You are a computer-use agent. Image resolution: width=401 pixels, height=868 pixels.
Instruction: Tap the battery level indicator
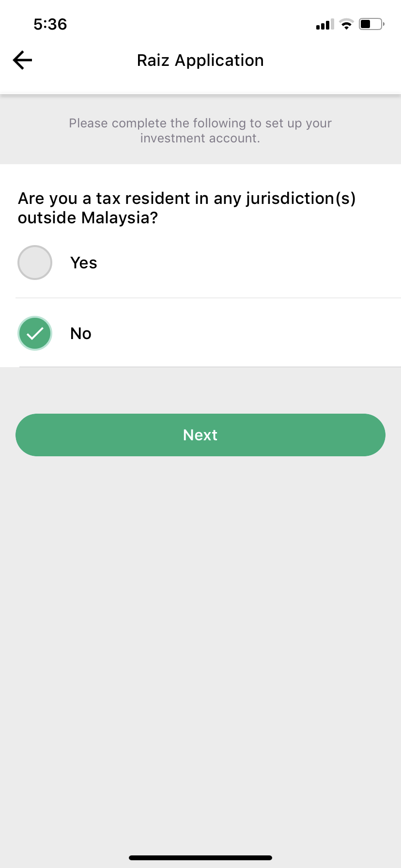tap(371, 24)
